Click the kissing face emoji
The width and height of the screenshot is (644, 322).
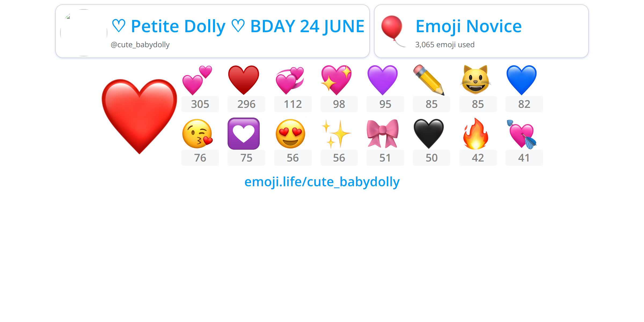point(197,134)
